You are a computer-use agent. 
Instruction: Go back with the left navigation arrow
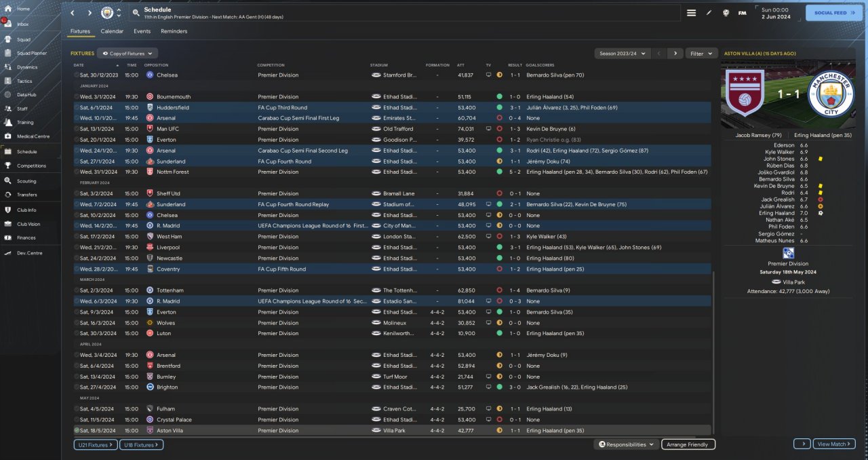point(73,13)
